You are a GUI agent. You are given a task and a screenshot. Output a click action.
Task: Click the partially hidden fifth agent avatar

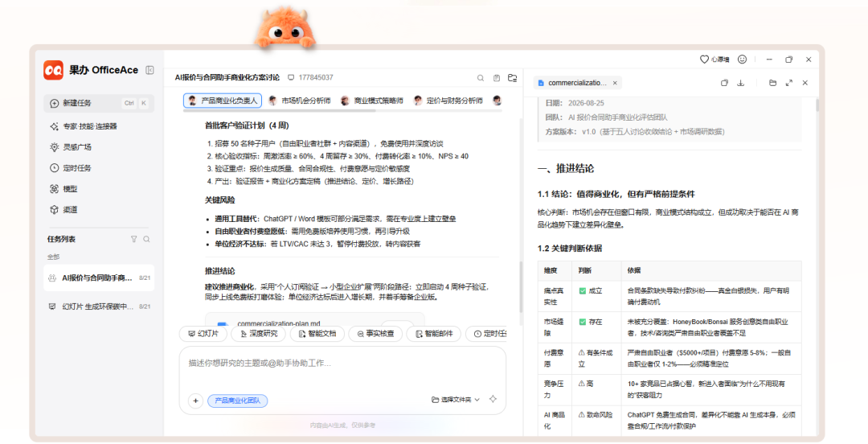click(497, 101)
